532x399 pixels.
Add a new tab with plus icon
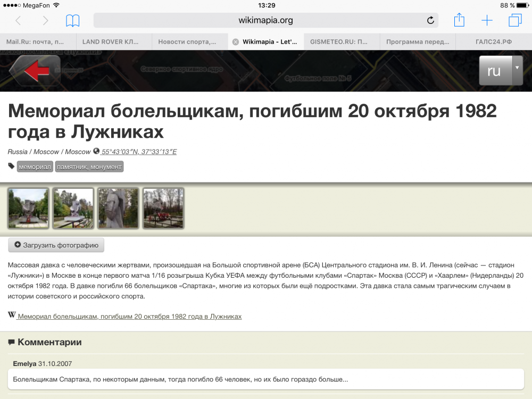click(487, 21)
